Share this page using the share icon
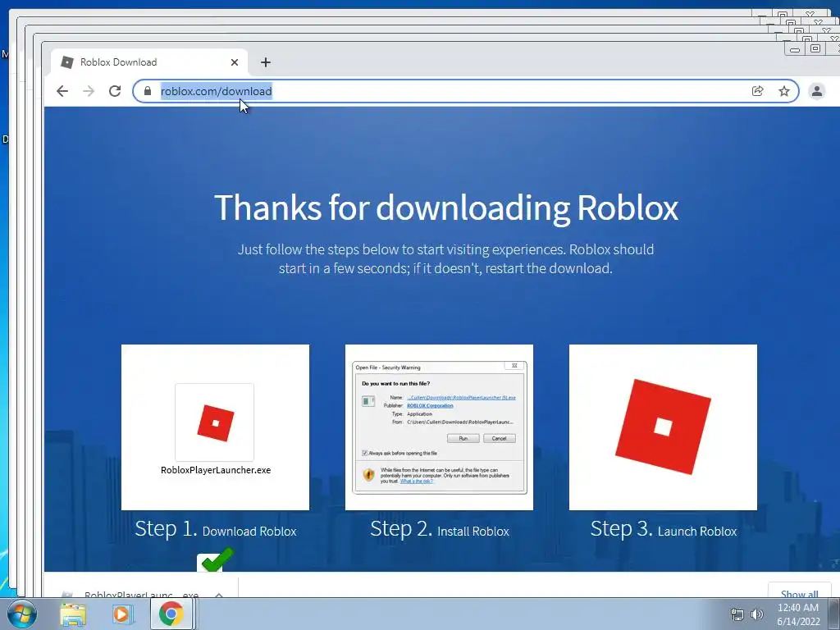This screenshot has height=630, width=840. pyautogui.click(x=757, y=91)
